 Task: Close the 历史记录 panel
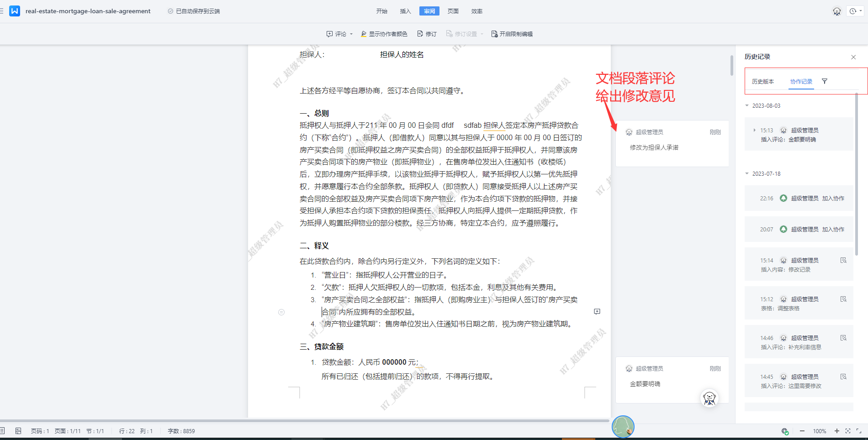click(x=853, y=57)
